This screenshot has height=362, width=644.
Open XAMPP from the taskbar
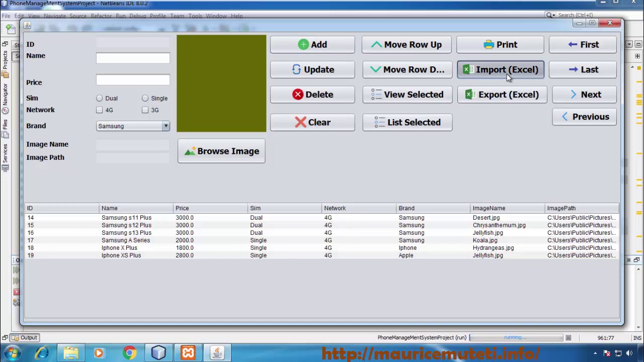click(188, 353)
